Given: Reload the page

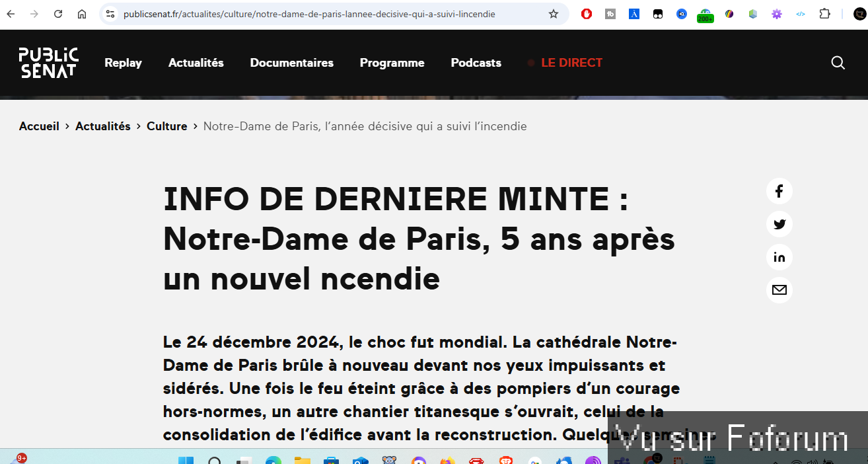Looking at the screenshot, I should tap(58, 14).
